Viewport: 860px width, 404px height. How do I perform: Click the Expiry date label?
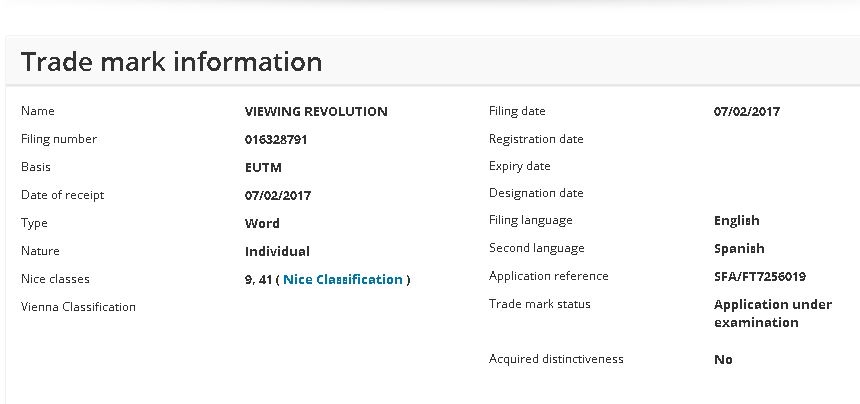point(520,166)
